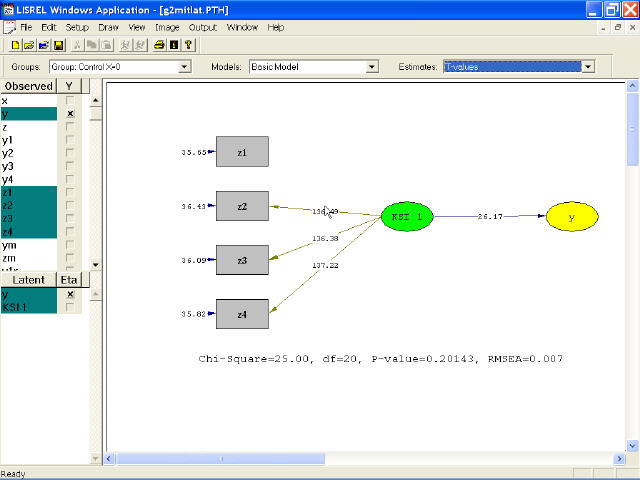Image resolution: width=640 pixels, height=480 pixels.
Task: Open the Estimates dropdown showing T-values
Action: point(588,67)
